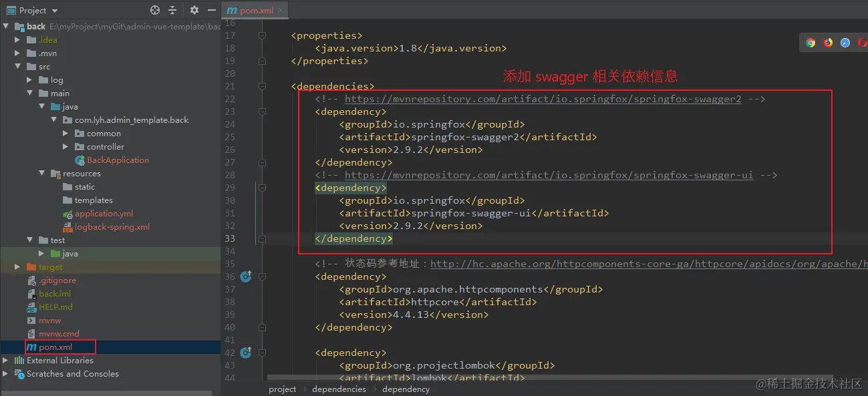Viewport: 868px width, 396px height.
Task: Expand the controller package
Action: tap(65, 147)
